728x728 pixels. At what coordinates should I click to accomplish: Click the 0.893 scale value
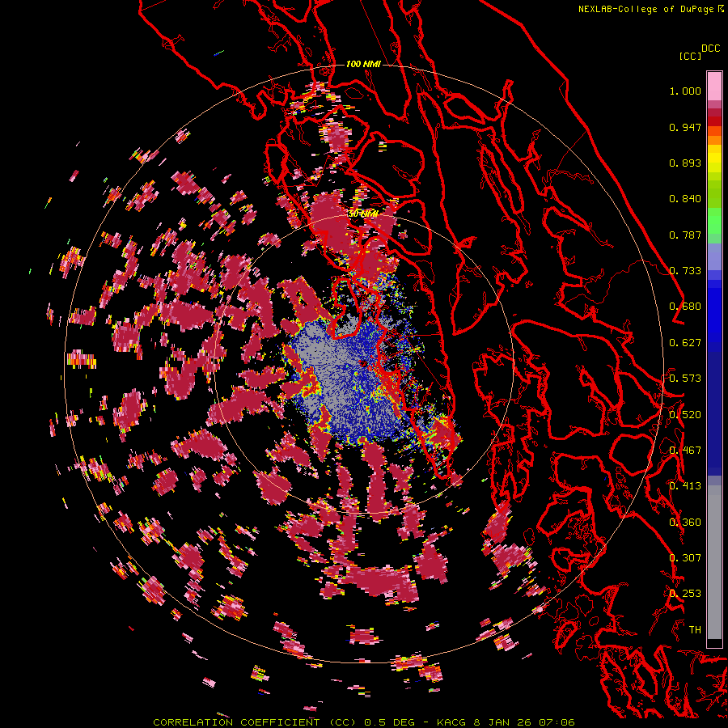pos(685,163)
